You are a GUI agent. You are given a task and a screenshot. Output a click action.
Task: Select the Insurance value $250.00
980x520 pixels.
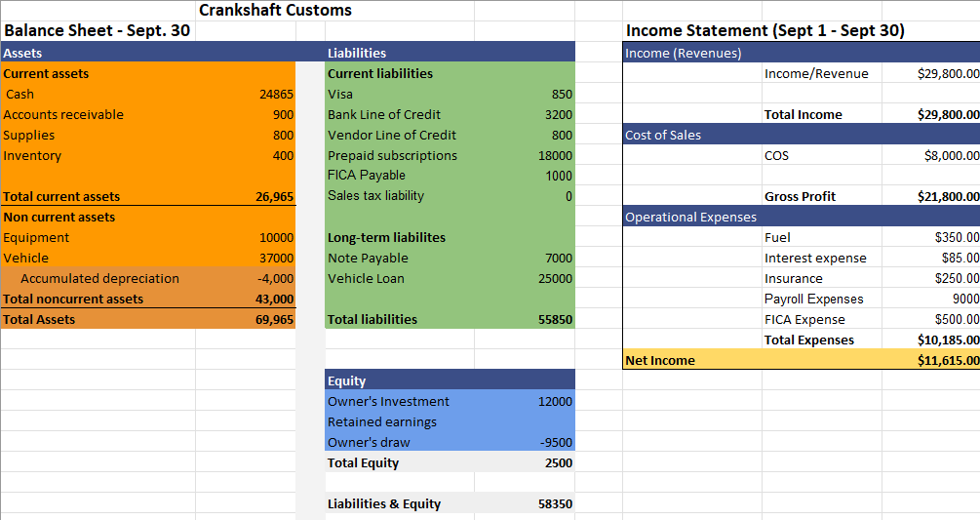click(957, 279)
